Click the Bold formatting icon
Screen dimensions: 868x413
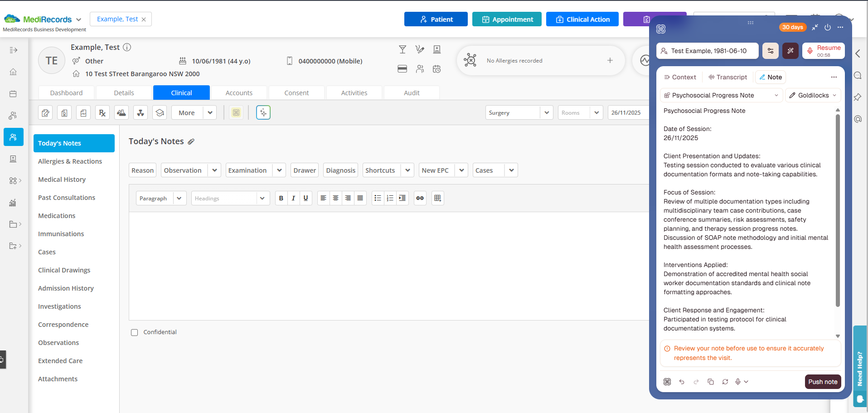click(x=281, y=198)
